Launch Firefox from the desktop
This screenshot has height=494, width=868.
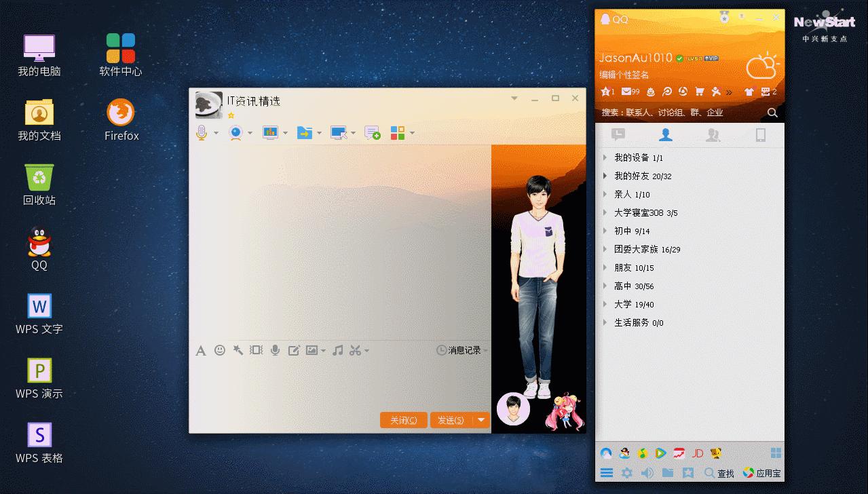121,112
